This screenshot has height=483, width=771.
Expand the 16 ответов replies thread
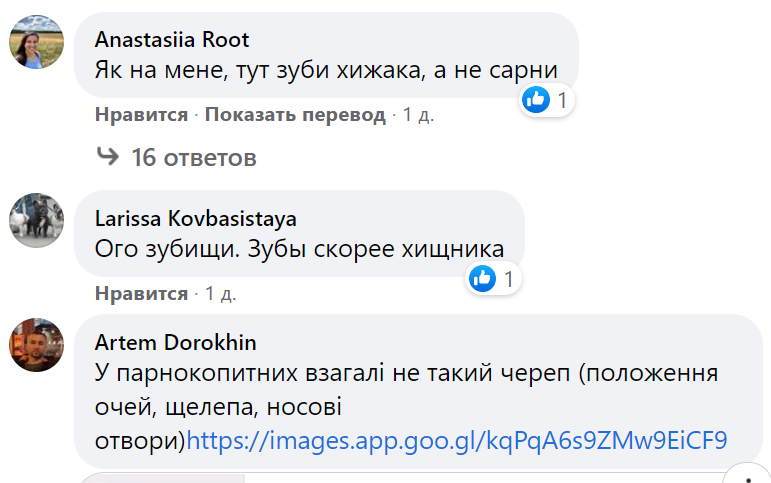(x=194, y=157)
